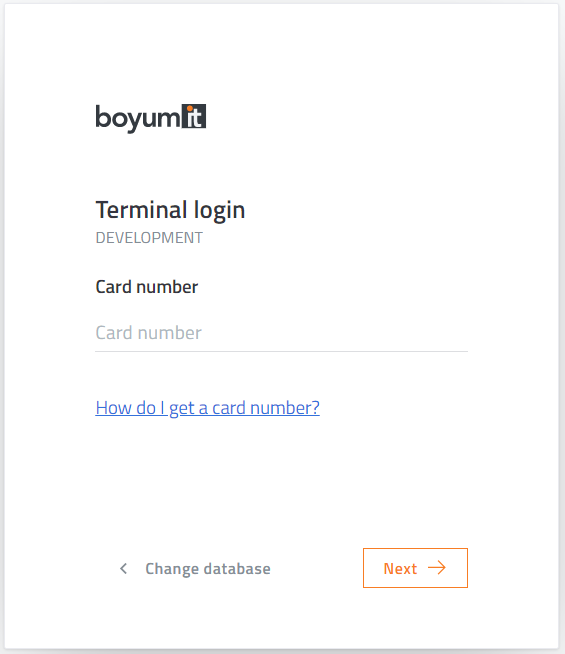The height and width of the screenshot is (654, 565).
Task: Click the DEVELOPMENT environment label
Action: (x=149, y=238)
